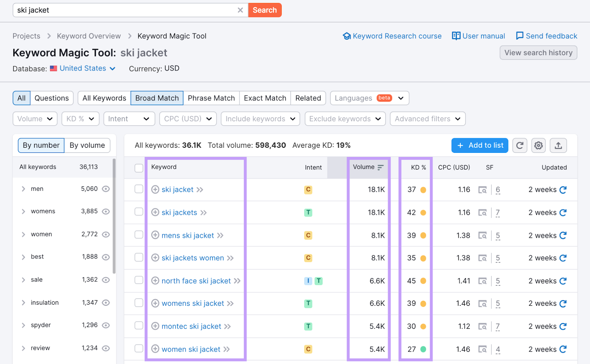The height and width of the screenshot is (364, 590).
Task: Clear the search box using the X icon
Action: point(240,10)
